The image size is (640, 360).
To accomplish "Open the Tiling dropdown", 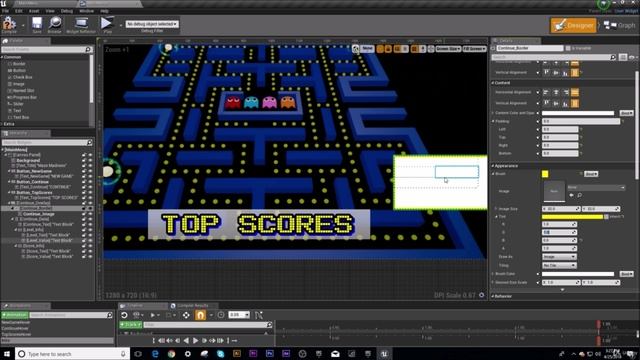I will (x=559, y=265).
